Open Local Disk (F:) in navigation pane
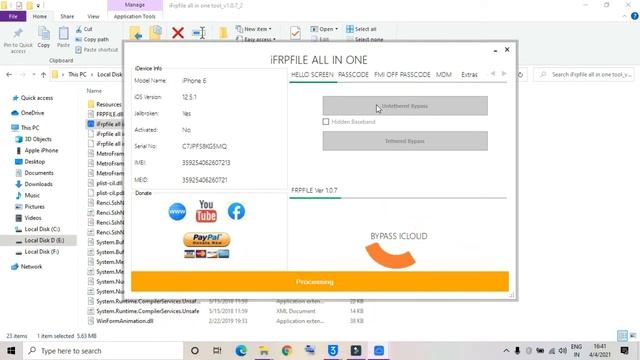The image size is (640, 360). 38,252
